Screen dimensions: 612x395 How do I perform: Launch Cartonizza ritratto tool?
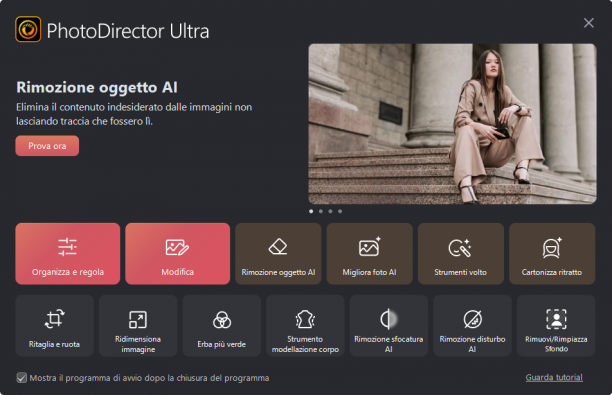pos(552,254)
